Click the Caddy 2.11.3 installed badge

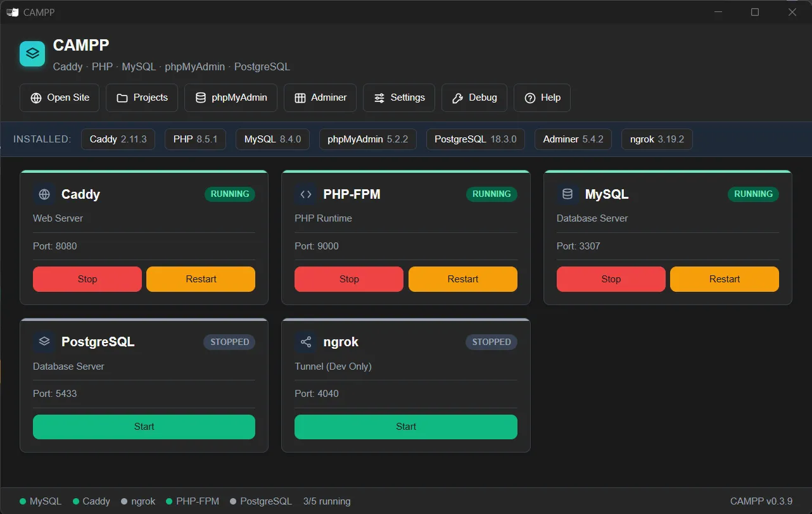[x=118, y=139]
